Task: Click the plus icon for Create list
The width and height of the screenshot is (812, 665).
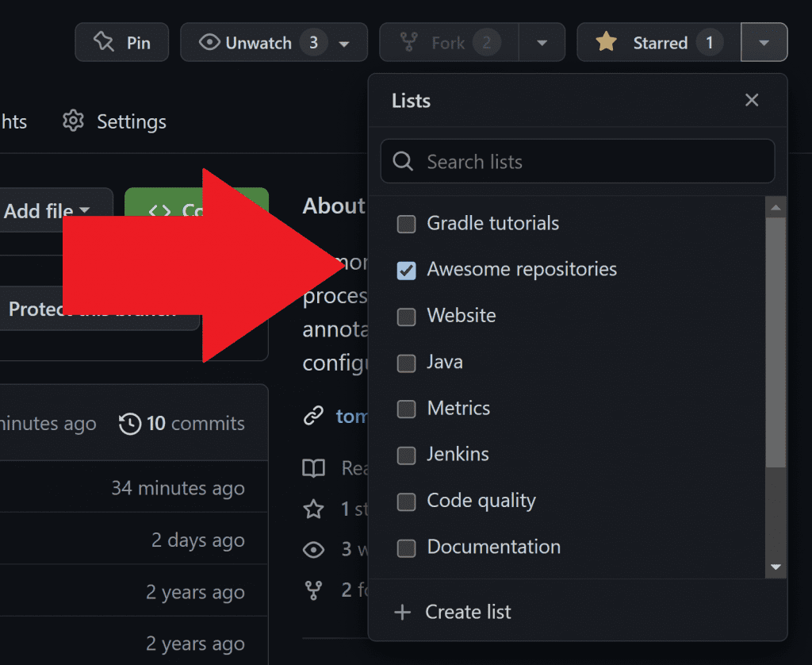Action: [x=403, y=612]
